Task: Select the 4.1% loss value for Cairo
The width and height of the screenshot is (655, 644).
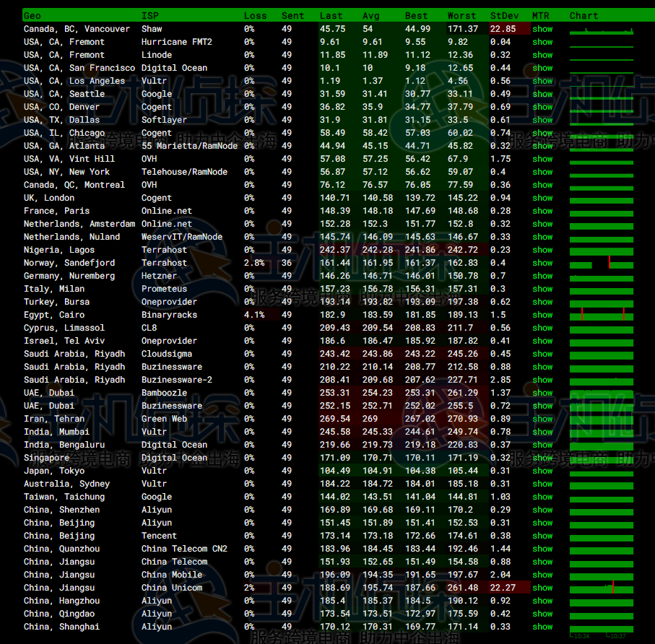Action: point(255,315)
